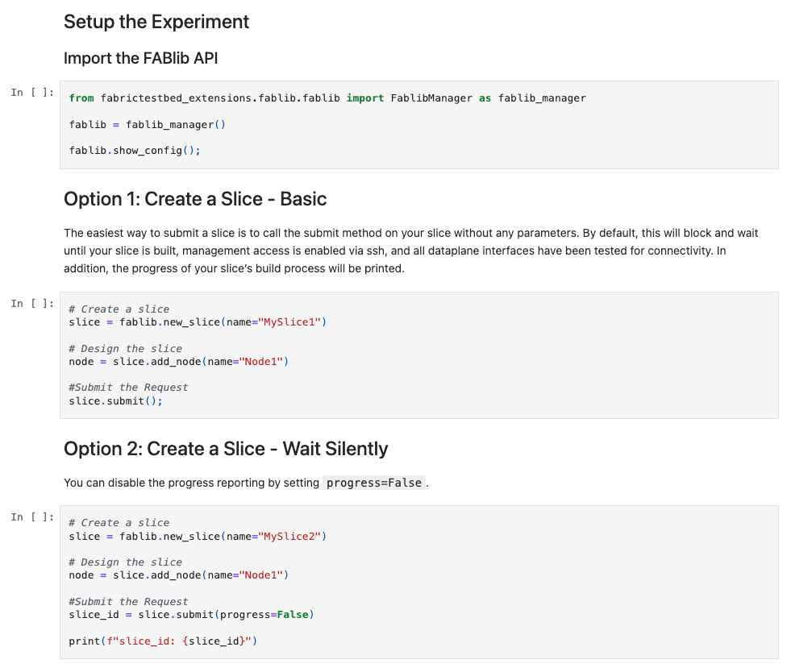Click the paragraph describing the submit method
Viewport: 787px width, 672px height.
410,251
